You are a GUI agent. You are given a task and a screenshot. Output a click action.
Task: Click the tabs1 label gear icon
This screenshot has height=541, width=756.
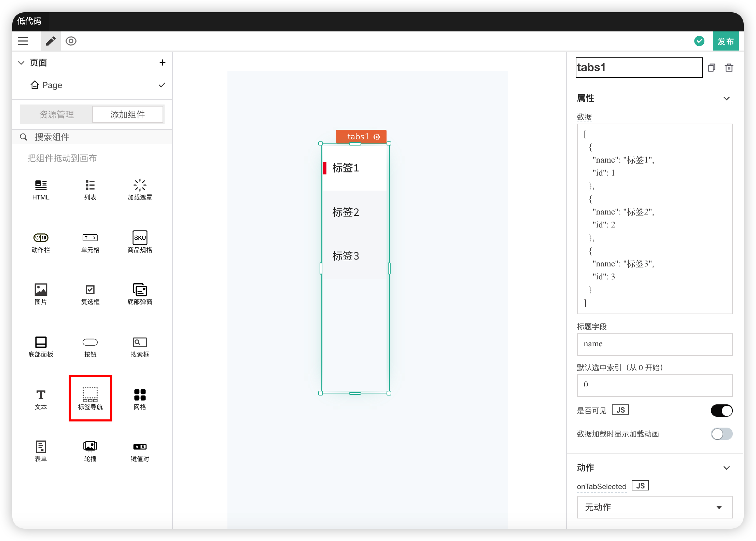coord(377,137)
